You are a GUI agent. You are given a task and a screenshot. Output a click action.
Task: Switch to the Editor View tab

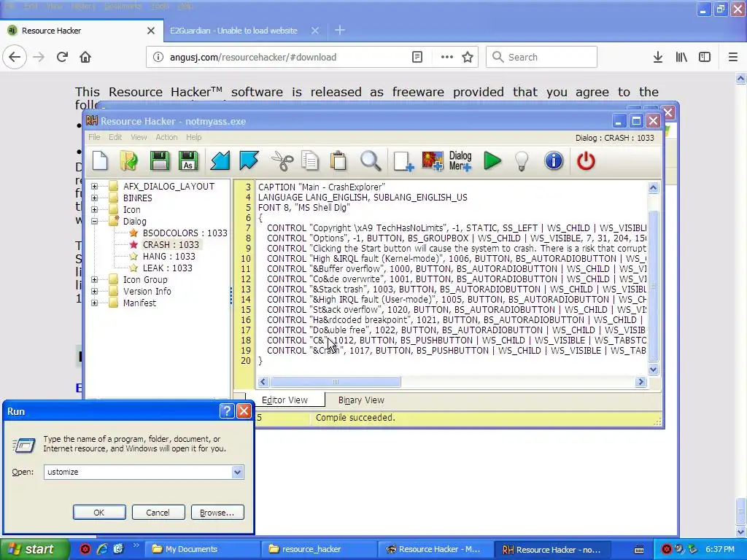tap(285, 400)
